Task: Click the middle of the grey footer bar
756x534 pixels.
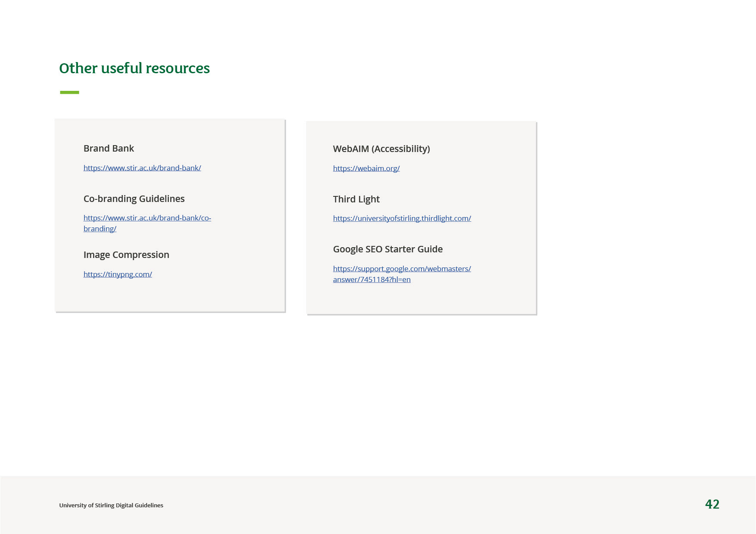Action: tap(378, 505)
